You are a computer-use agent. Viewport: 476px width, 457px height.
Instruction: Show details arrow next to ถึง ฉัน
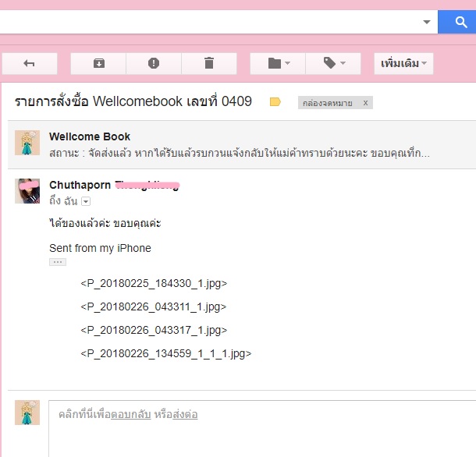tap(86, 201)
